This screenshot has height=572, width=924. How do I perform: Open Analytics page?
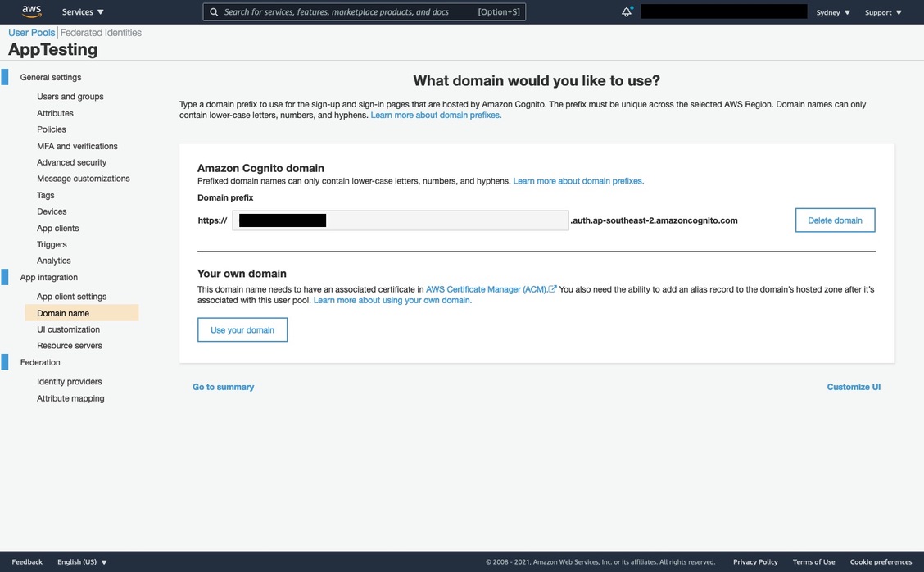53,260
